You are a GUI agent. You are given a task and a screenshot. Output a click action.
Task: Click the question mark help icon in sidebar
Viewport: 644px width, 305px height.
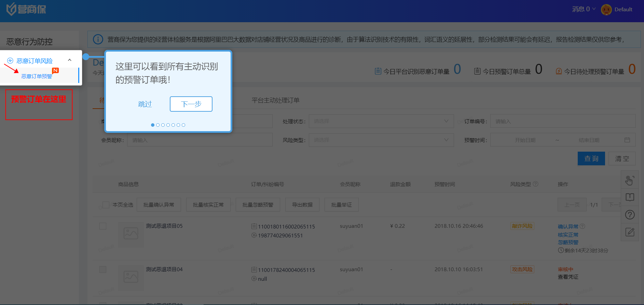click(x=630, y=215)
